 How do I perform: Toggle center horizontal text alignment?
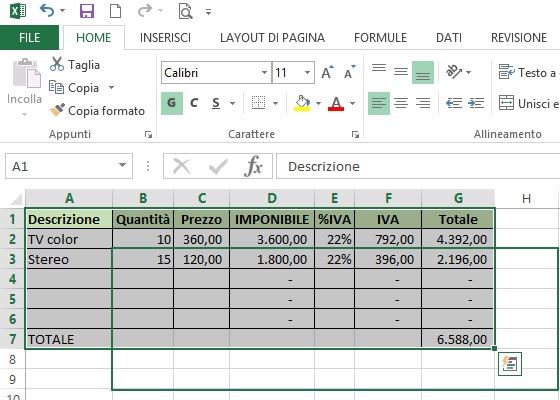click(401, 103)
